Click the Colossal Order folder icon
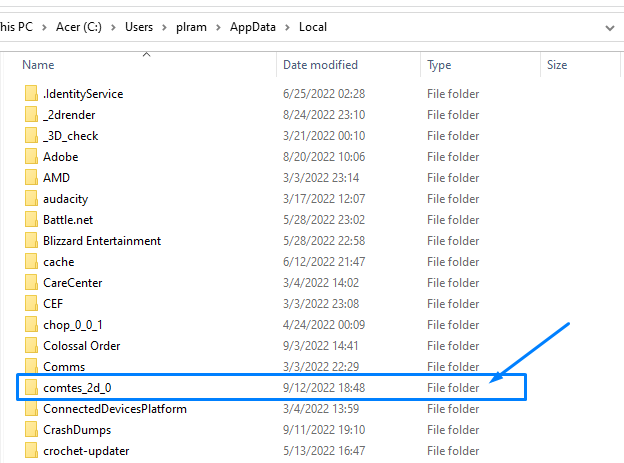624x463 pixels. 30,346
